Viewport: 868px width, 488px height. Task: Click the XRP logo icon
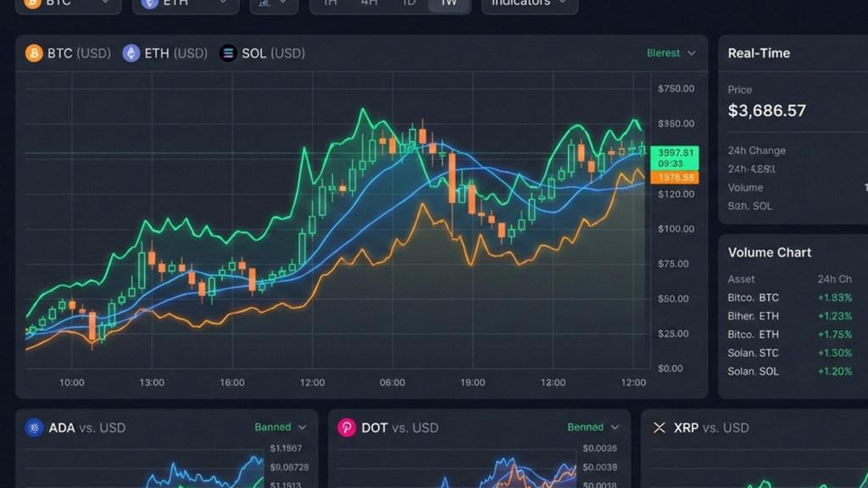tap(659, 428)
